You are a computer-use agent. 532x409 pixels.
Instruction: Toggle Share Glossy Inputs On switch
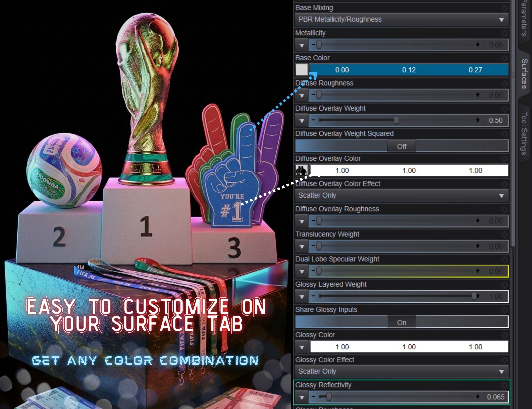click(402, 322)
